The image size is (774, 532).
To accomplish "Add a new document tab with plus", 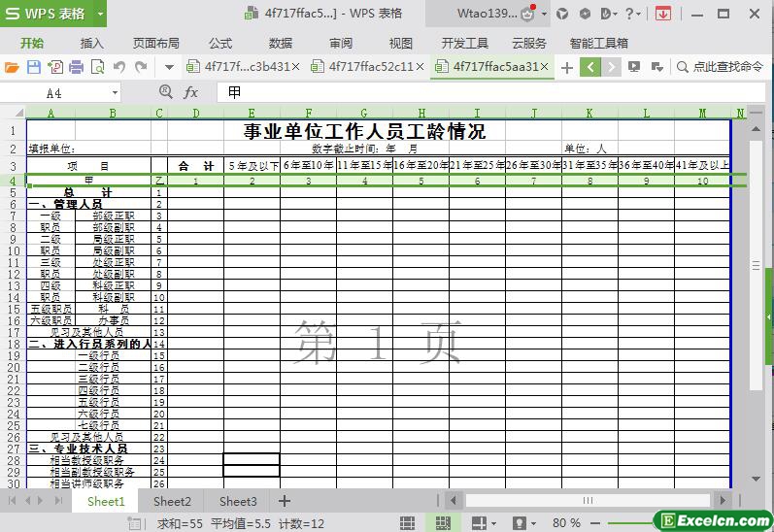I will pos(567,67).
